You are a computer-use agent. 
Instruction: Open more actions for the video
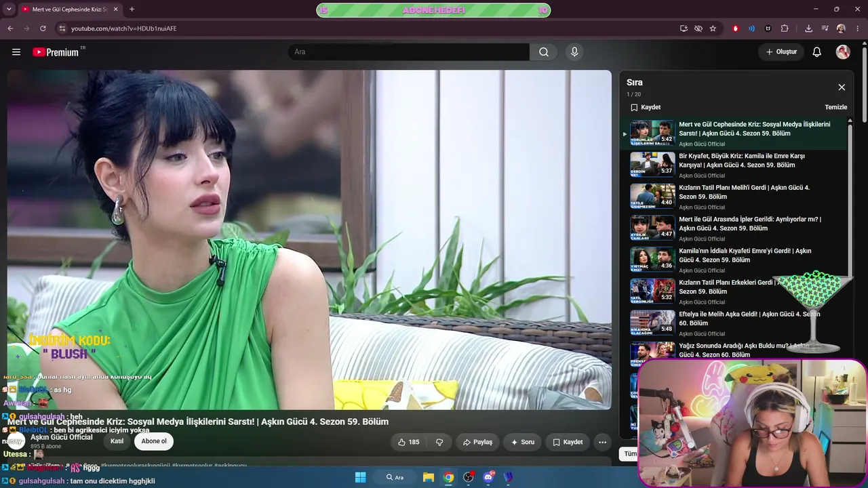pyautogui.click(x=602, y=442)
